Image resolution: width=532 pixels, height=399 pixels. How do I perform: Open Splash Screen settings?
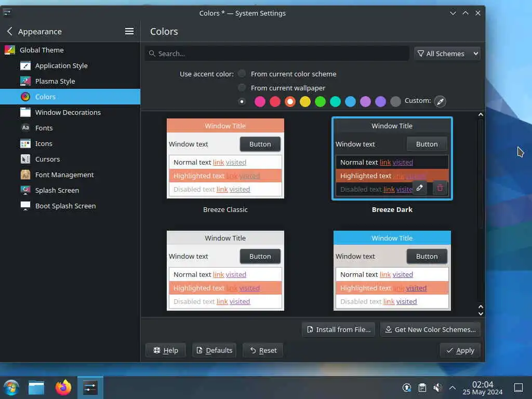click(x=70, y=190)
